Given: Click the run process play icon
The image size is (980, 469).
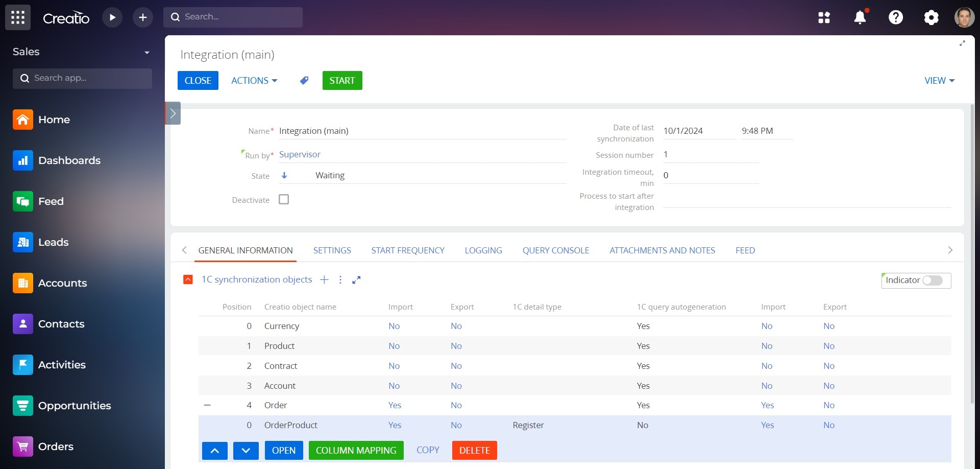Looking at the screenshot, I should coord(112,17).
